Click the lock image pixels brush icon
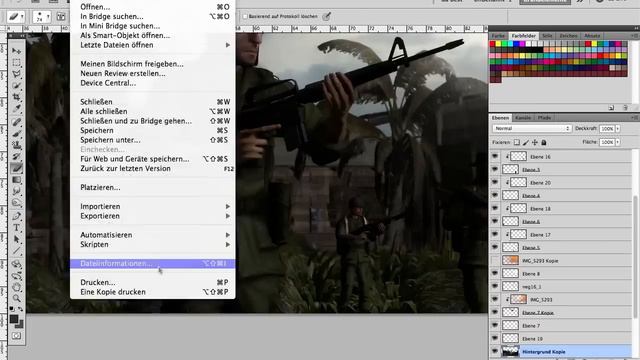The height and width of the screenshot is (360, 640). (526, 142)
